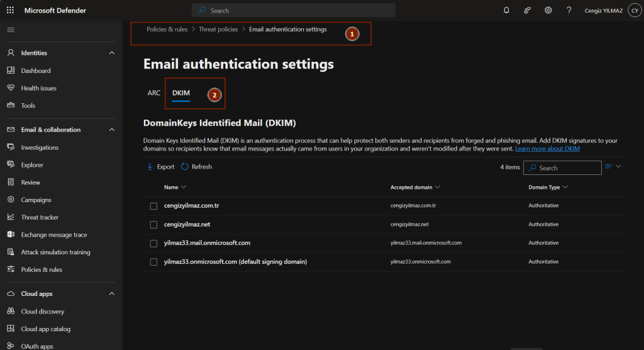The width and height of the screenshot is (644, 350).
Task: Select the cengizyilmaz.net checkbox
Action: pyautogui.click(x=153, y=225)
